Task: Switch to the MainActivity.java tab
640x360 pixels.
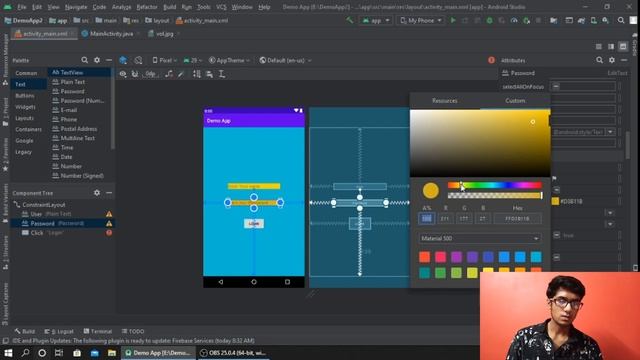Action: (x=111, y=34)
